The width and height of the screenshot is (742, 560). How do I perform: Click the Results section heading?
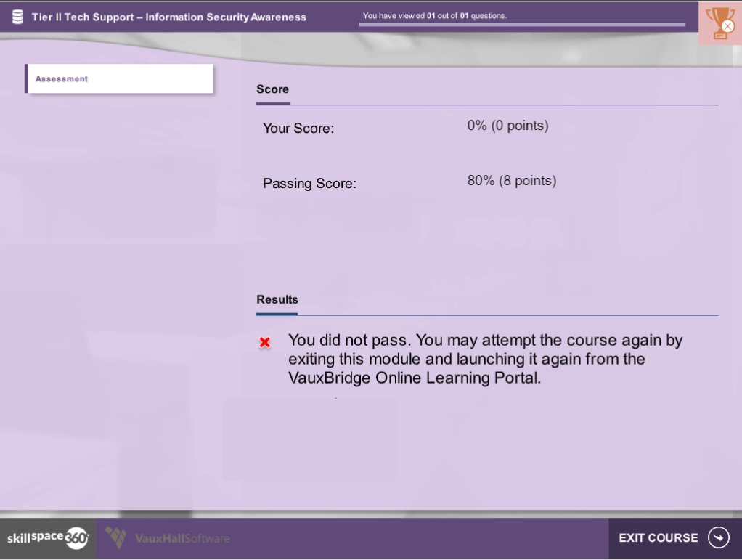277,299
